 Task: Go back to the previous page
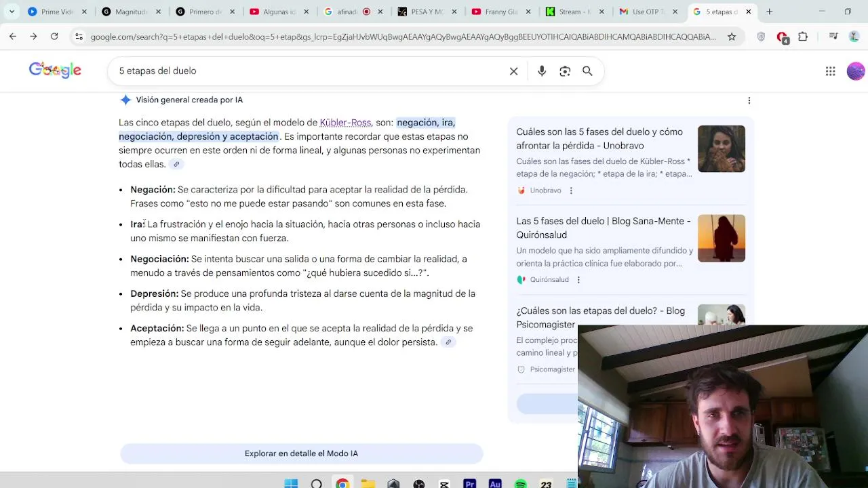(13, 37)
